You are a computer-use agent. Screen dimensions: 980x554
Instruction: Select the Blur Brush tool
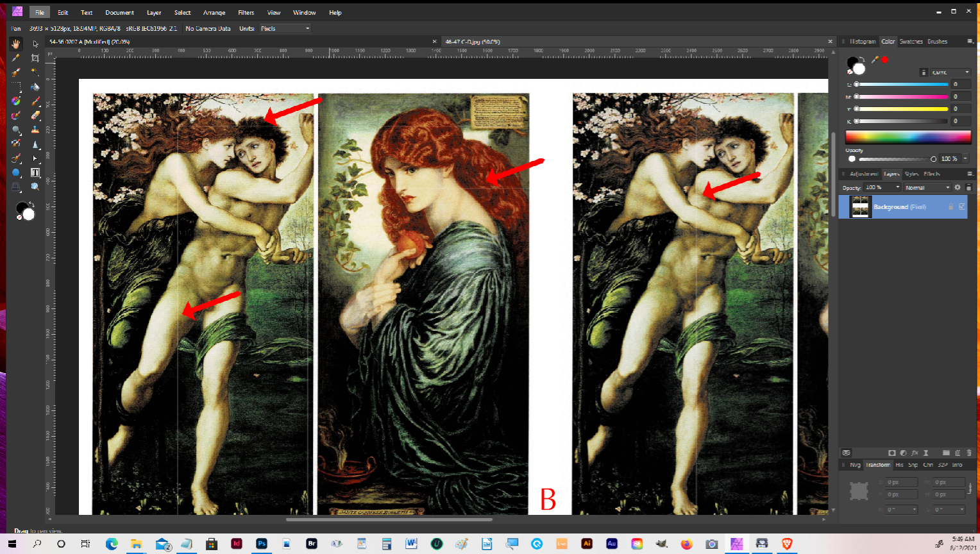[x=35, y=143]
